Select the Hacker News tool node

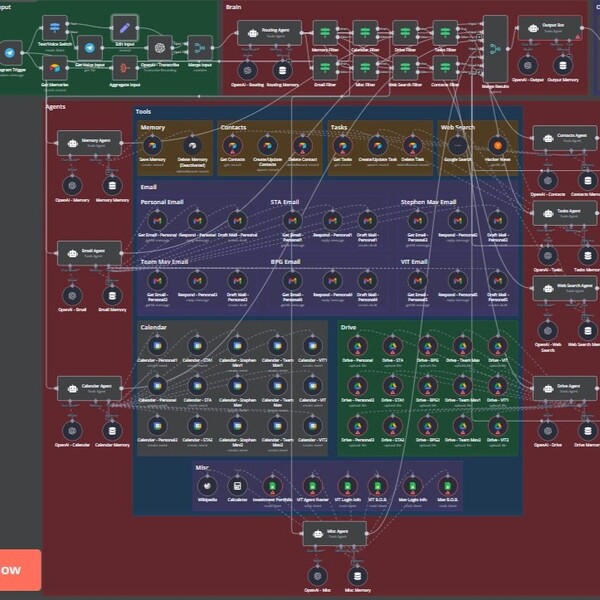pyautogui.click(x=498, y=146)
